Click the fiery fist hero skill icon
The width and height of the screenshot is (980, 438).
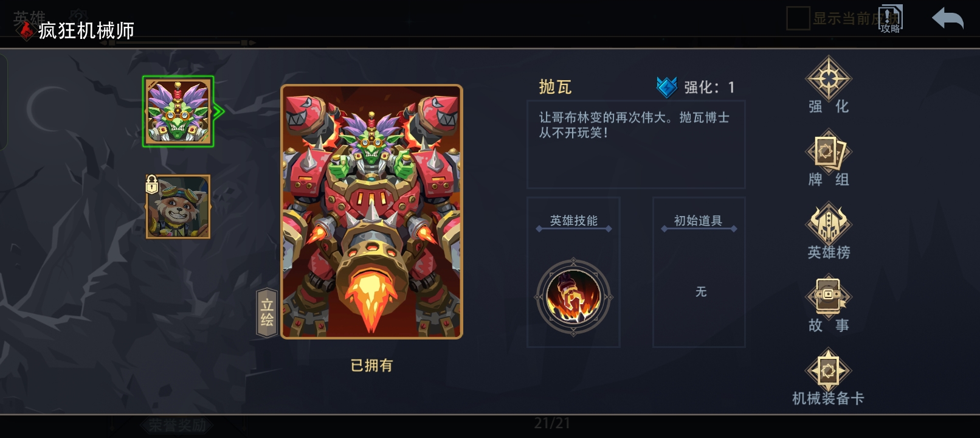coord(573,297)
